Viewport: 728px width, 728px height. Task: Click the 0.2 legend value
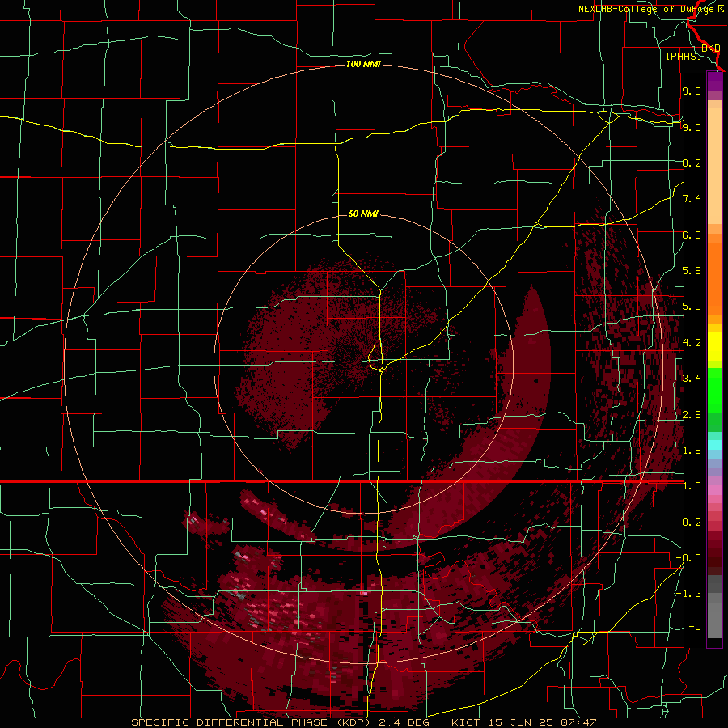coord(692,523)
